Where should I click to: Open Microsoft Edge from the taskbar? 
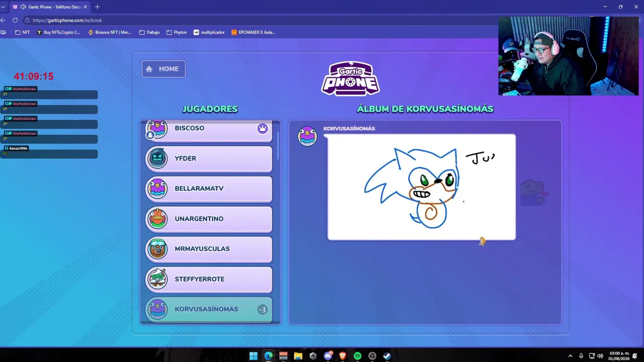(x=268, y=356)
